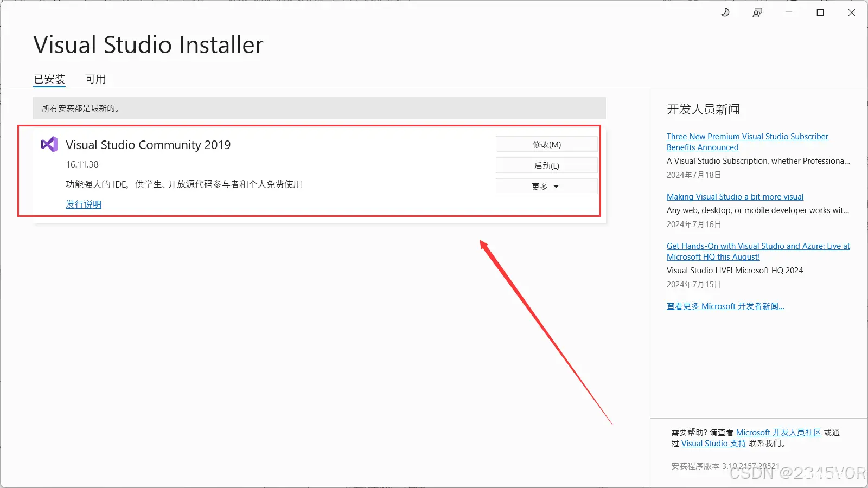This screenshot has height=488, width=868.
Task: Switch to the 已安装 tab
Action: (x=49, y=79)
